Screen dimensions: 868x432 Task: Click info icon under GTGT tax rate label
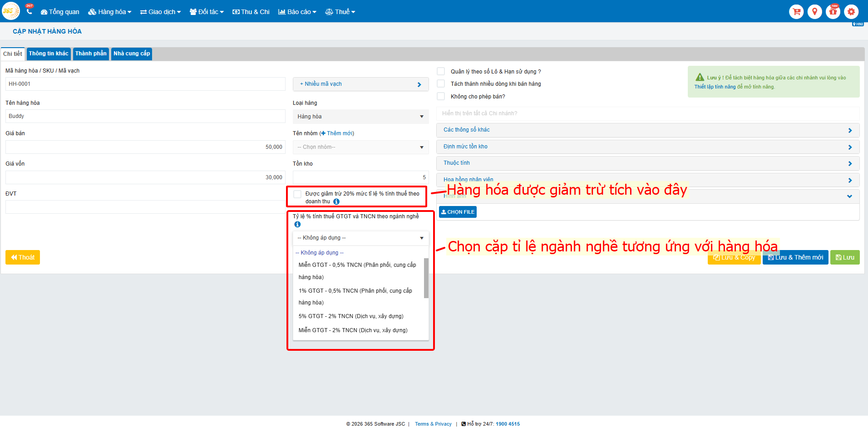click(x=297, y=224)
